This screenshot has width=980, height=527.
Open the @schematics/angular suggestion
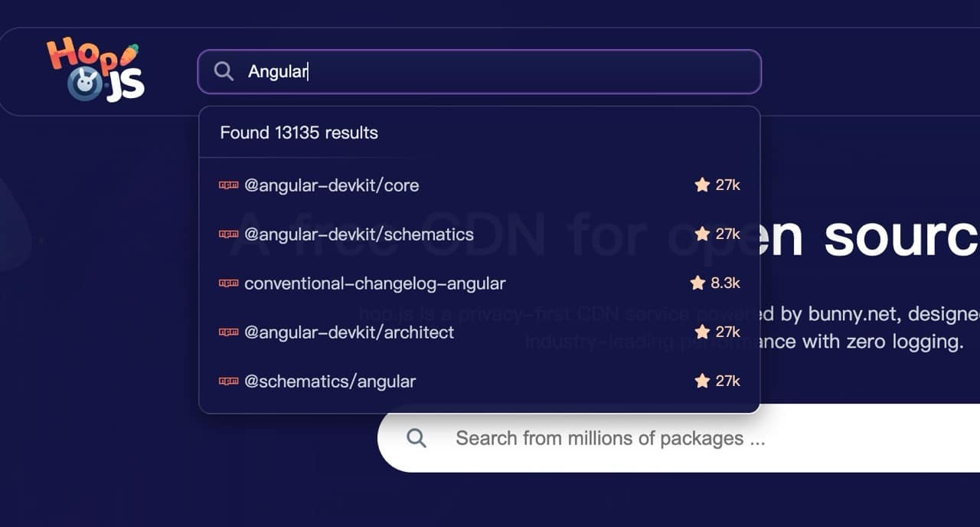330,381
